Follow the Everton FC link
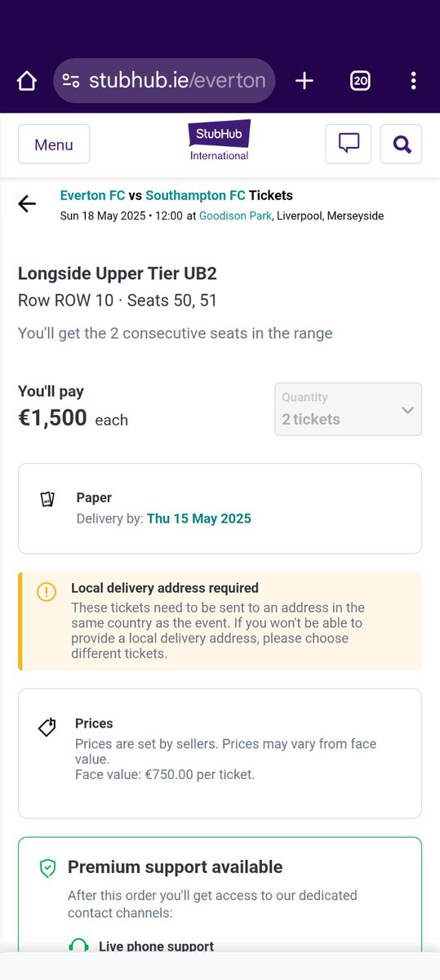This screenshot has width=440, height=980. click(x=92, y=196)
